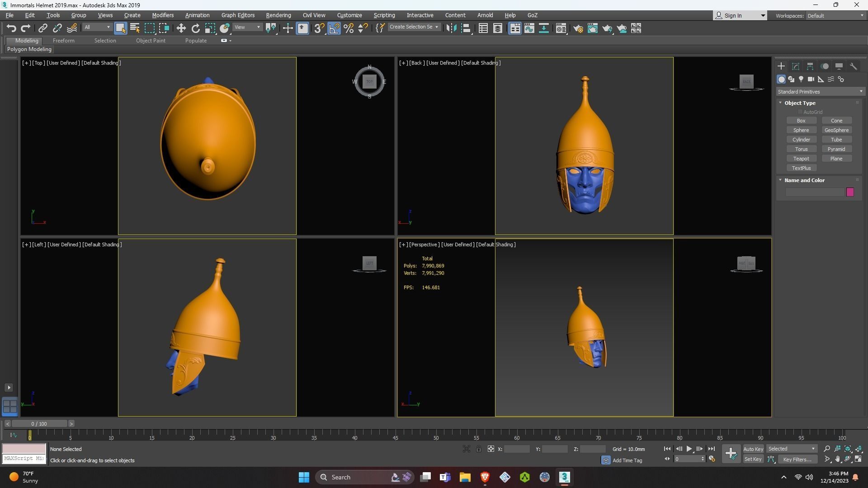Enable Auto Key animation mode
The image size is (868, 488).
[x=753, y=449]
